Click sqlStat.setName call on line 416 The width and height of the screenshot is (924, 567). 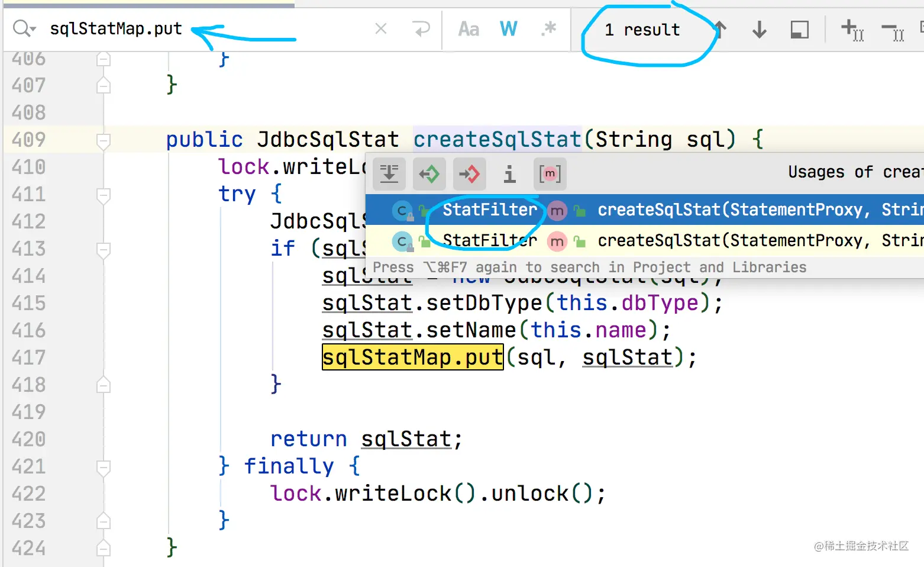pyautogui.click(x=496, y=330)
